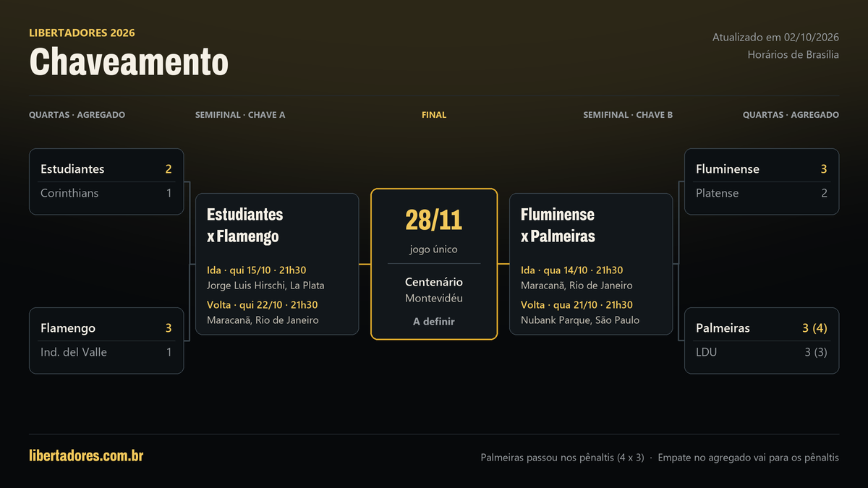Select the Centenário stadium name
The image size is (868, 488).
(x=434, y=282)
